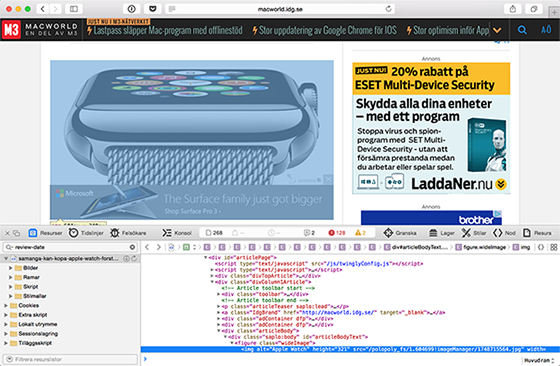Screen dimensions: 560x366
Task: Open the Resurs details sidebar
Action: 537,233
